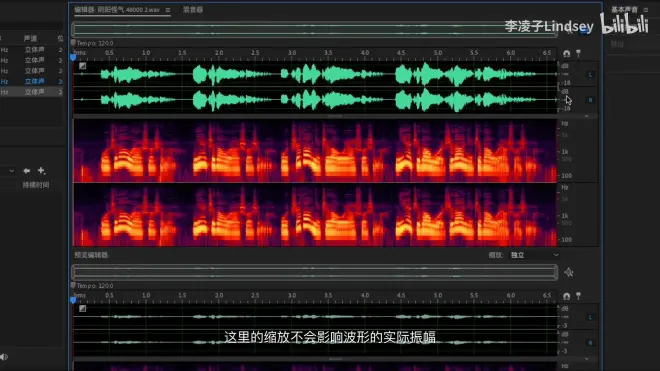Click the pin icon beside preview time ruler
Viewport: 660px width, 371px height.
578,296
